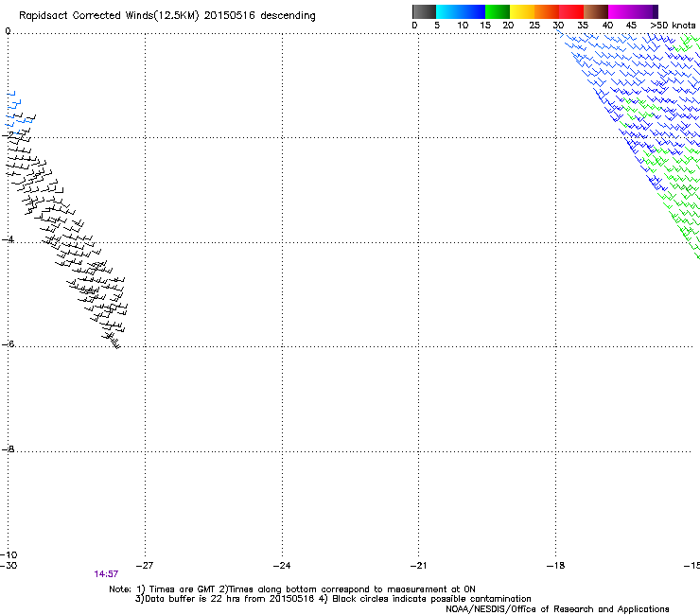Click the magenta 40-45 knots legend segment
The height and width of the screenshot is (615, 700).
[x=621, y=11]
